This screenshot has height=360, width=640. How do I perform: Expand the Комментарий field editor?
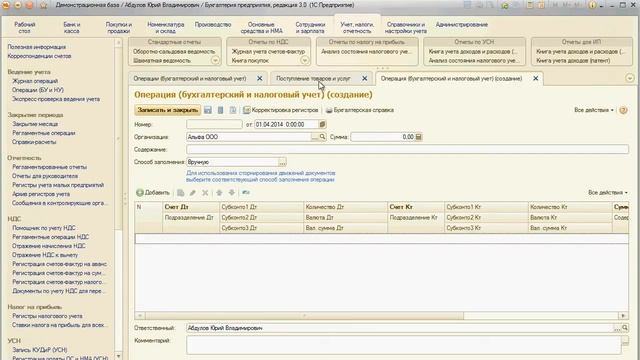(625, 342)
